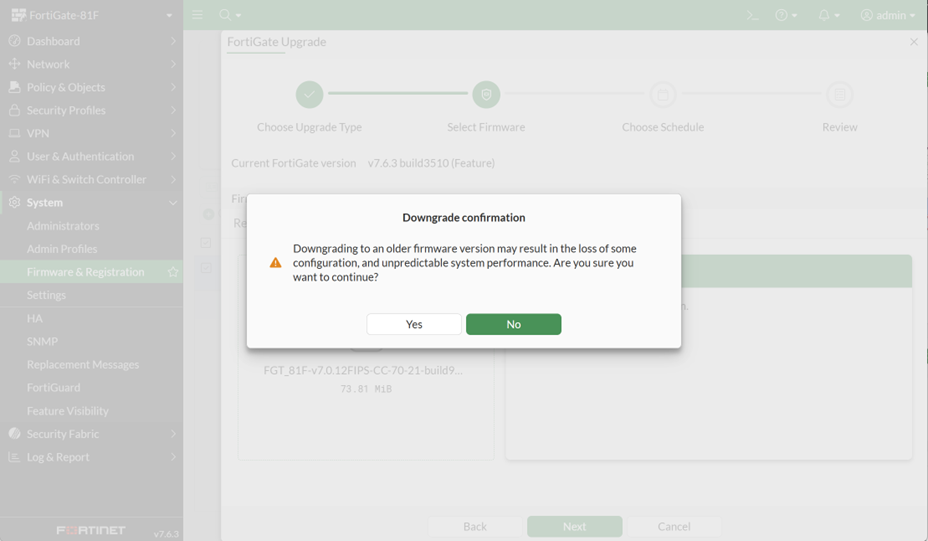
Task: Open the CLI console icon
Action: [753, 15]
